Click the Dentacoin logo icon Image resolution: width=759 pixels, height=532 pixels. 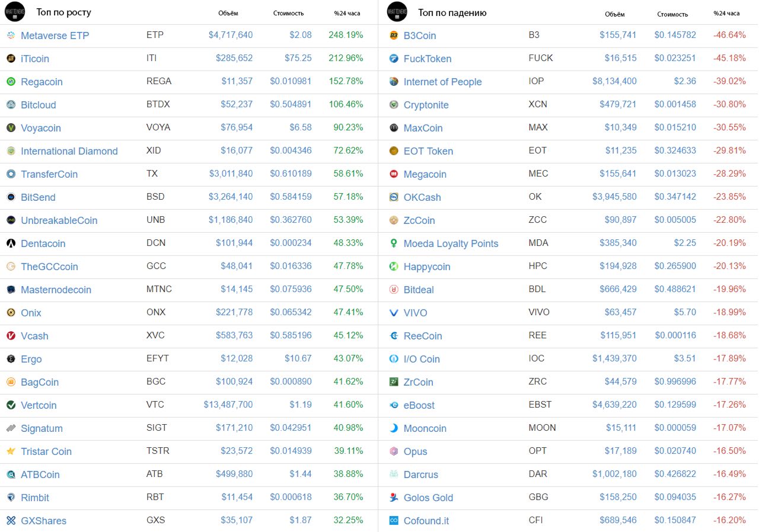point(11,243)
